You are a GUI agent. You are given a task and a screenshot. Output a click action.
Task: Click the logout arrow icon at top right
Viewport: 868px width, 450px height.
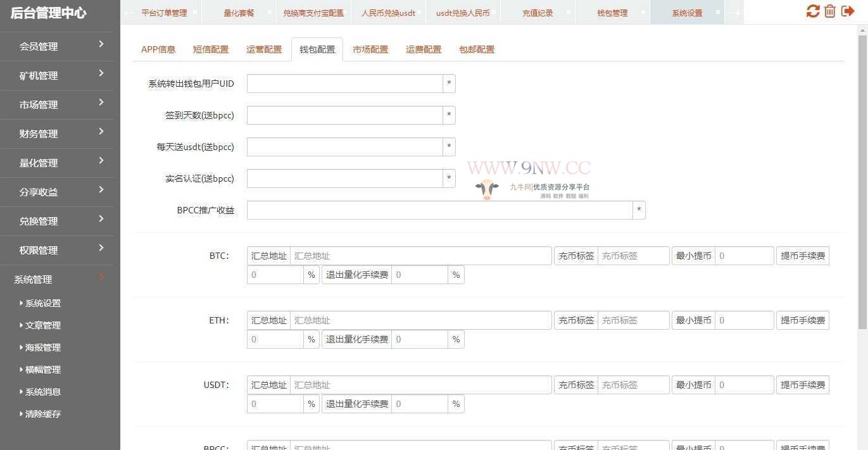pyautogui.click(x=848, y=11)
